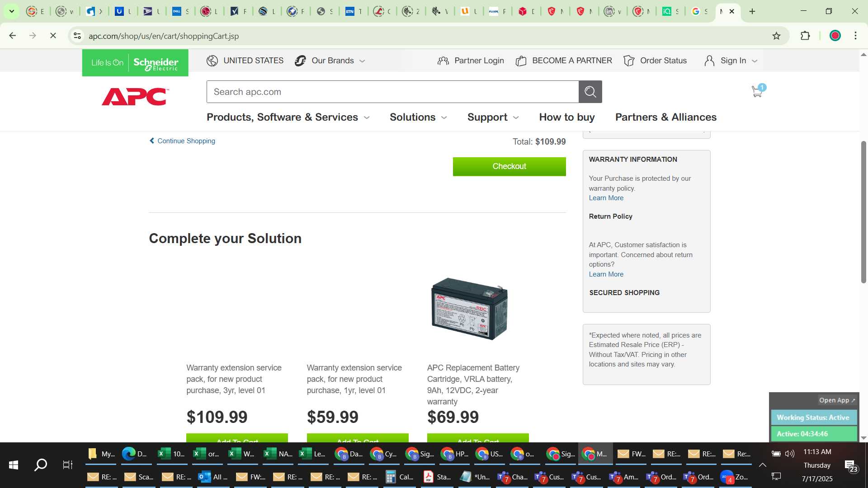Open the Outlook 'All' taskbar item
The image size is (868, 488).
click(213, 477)
